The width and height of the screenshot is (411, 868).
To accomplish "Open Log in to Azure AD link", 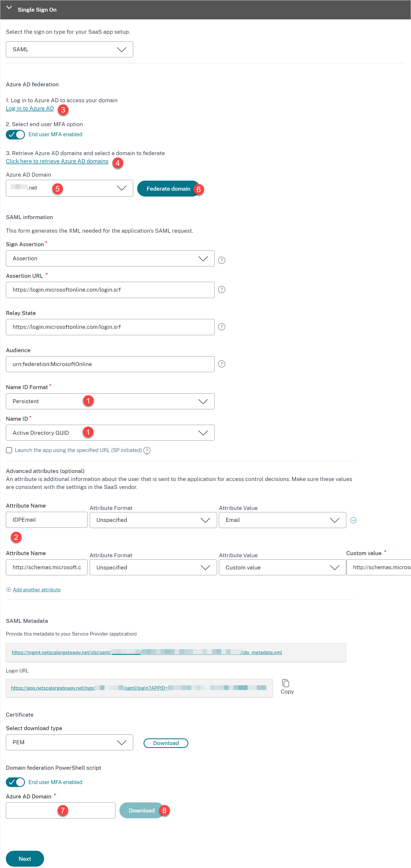I will click(x=30, y=108).
